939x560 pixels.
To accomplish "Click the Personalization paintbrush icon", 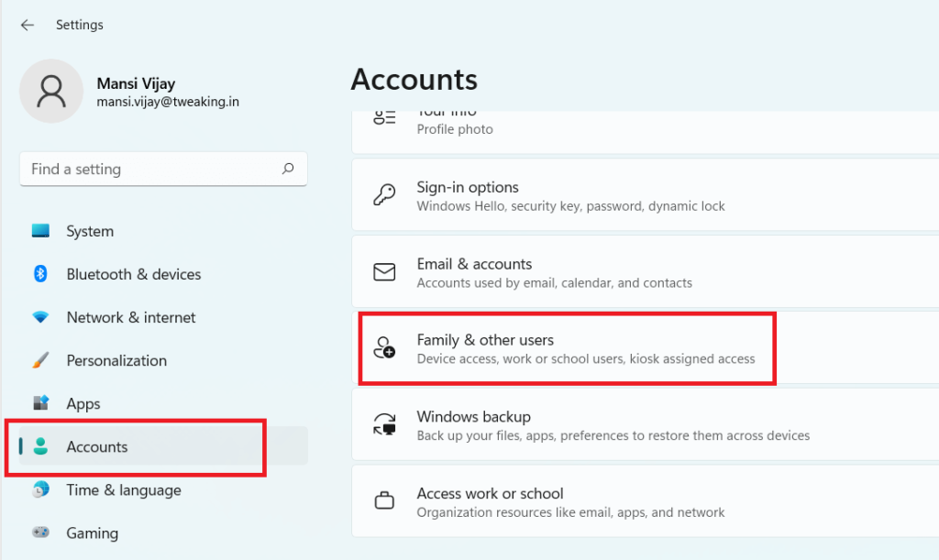I will click(40, 360).
